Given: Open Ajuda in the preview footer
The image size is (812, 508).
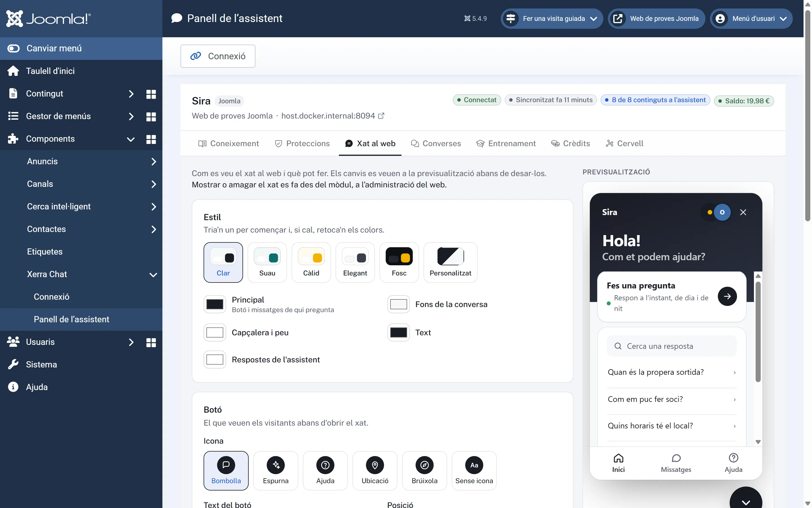Looking at the screenshot, I should point(734,463).
